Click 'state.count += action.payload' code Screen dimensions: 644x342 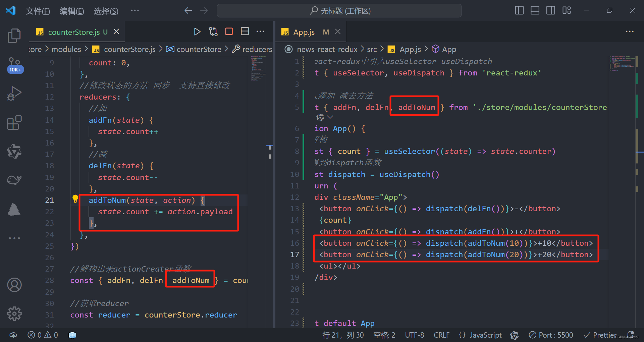pyautogui.click(x=165, y=212)
